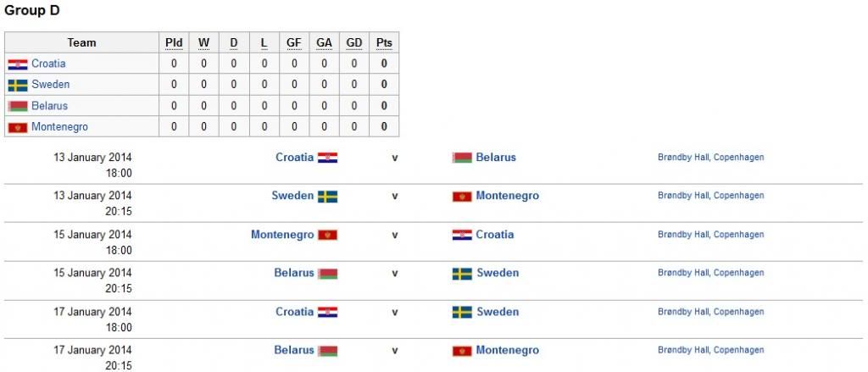The image size is (868, 372).
Task: Open Sweden team link in standings table
Action: pyautogui.click(x=51, y=85)
